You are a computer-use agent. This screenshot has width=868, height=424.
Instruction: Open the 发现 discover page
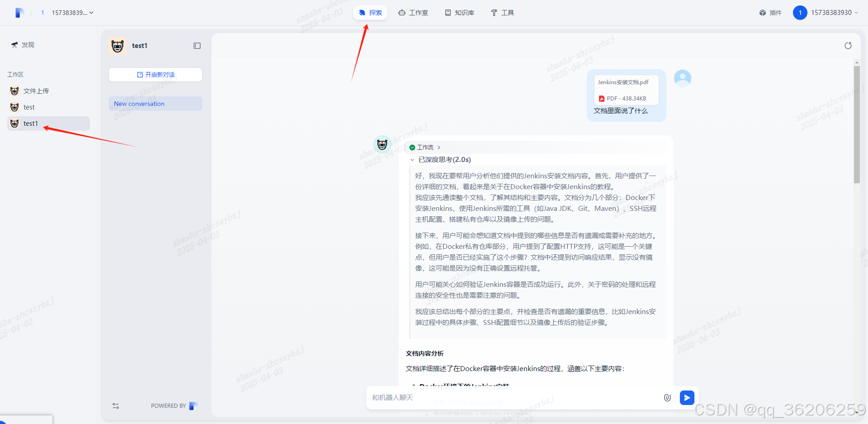(x=23, y=45)
